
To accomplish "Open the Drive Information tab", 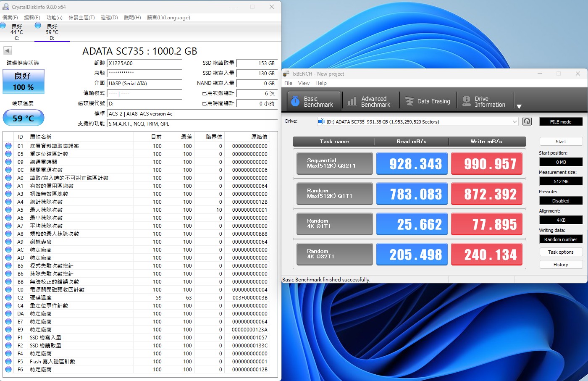I will click(x=484, y=101).
